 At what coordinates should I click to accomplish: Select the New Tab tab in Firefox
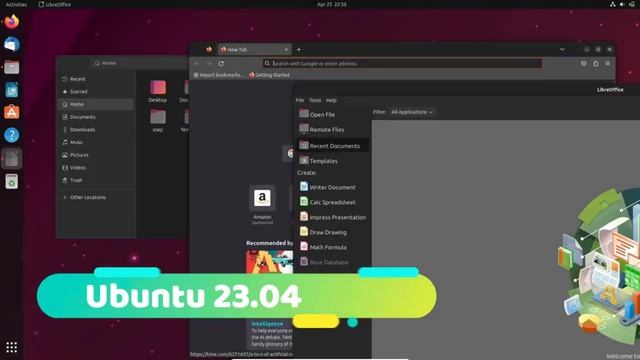(254, 49)
